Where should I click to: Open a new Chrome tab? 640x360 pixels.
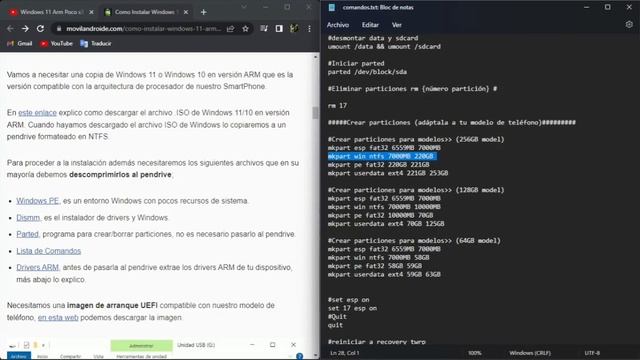[203, 12]
